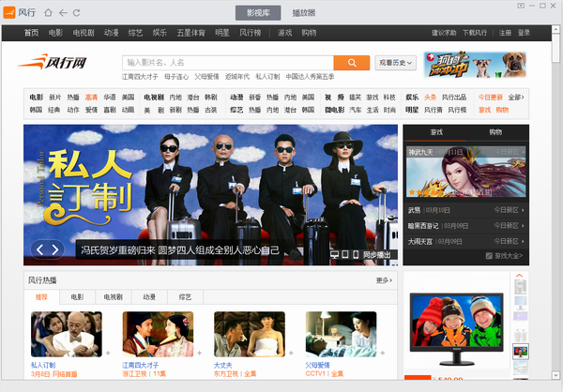The height and width of the screenshot is (392, 563).
Task: Add 父母爱情 with its plus icon
Action: click(x=383, y=353)
